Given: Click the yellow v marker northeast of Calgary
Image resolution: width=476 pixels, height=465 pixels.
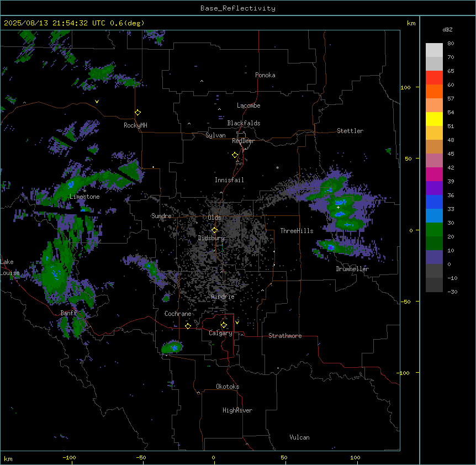Looking at the screenshot, I should [x=237, y=323].
